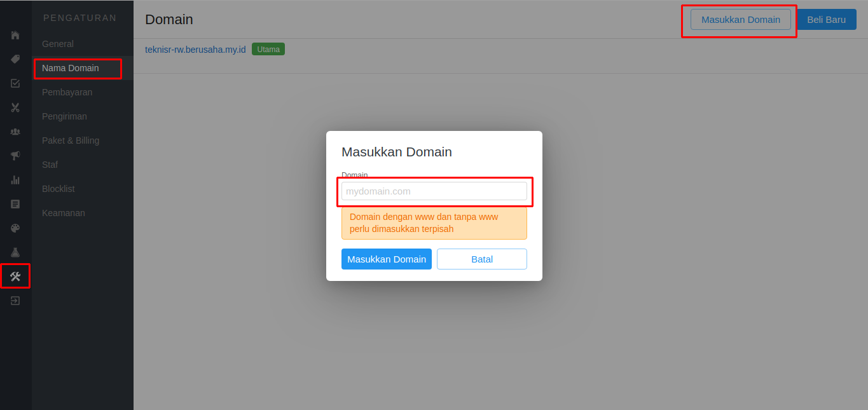Open Staf settings

click(83, 165)
